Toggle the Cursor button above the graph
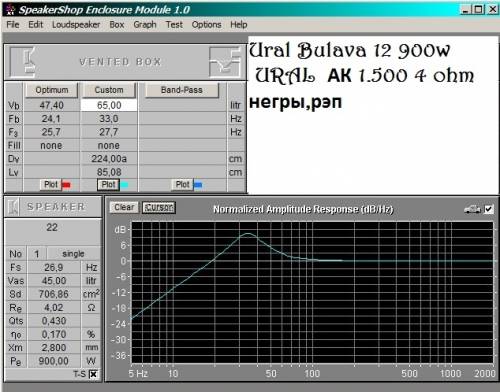This screenshot has height=392, width=500. coord(159,207)
